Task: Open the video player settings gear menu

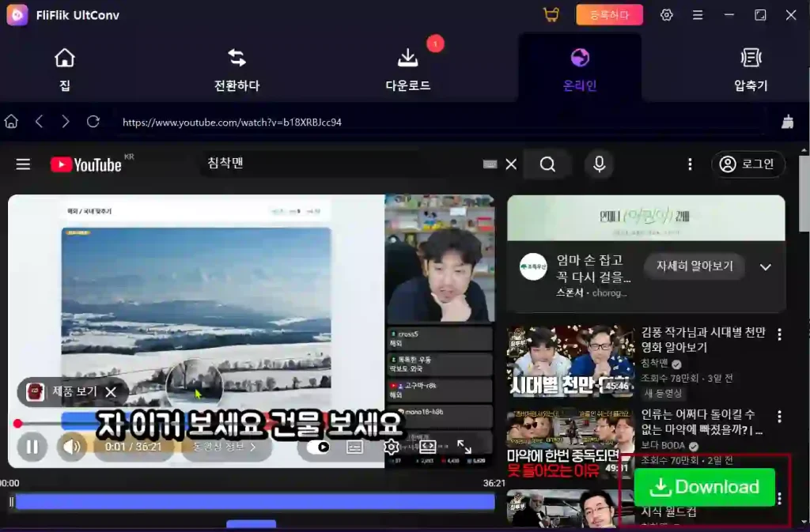Action: 391,447
